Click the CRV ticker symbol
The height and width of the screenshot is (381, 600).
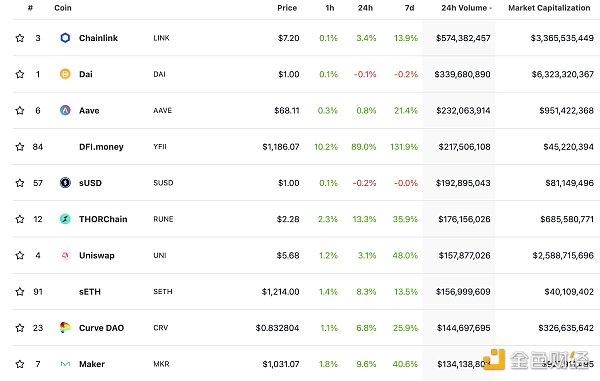pyautogui.click(x=161, y=328)
